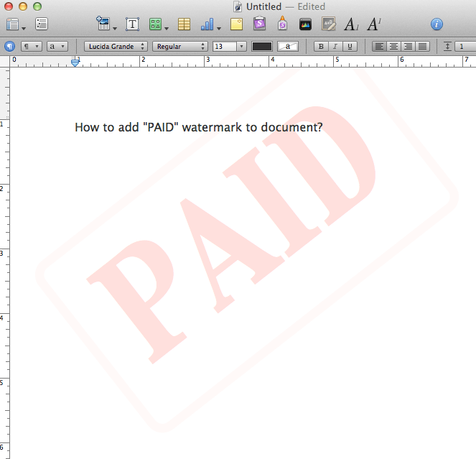Expand the View dropdown arrow
This screenshot has height=459, width=476.
pyautogui.click(x=24, y=29)
